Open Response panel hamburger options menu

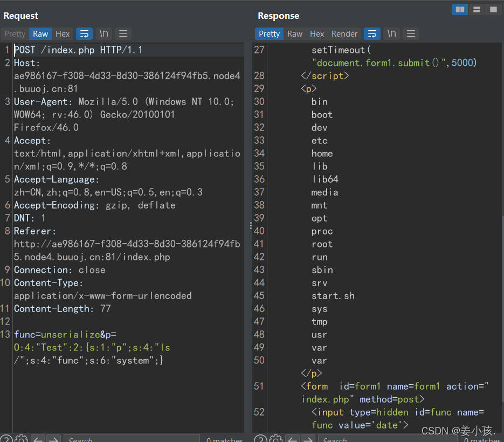tap(411, 34)
